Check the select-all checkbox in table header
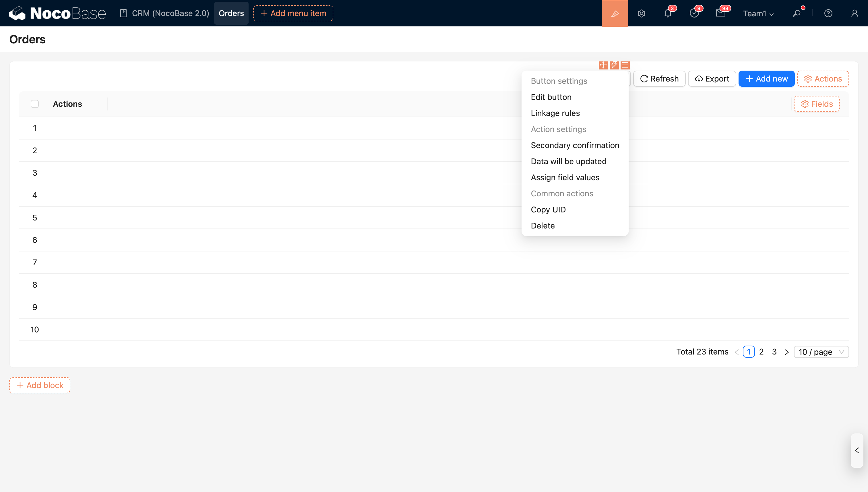This screenshot has height=492, width=868. (35, 104)
